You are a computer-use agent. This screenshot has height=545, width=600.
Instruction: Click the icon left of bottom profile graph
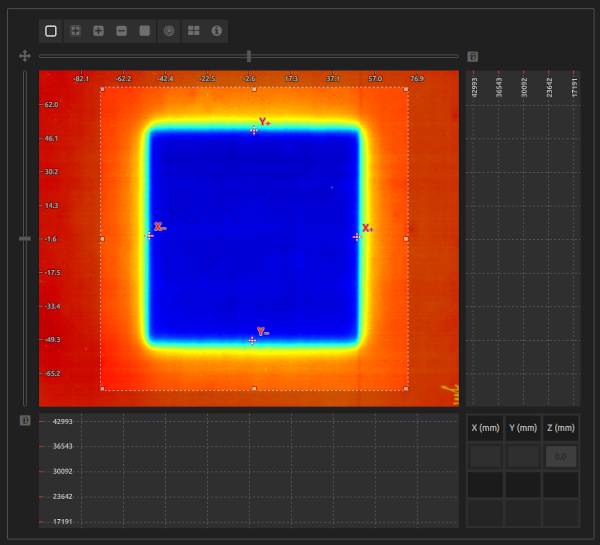(x=25, y=420)
